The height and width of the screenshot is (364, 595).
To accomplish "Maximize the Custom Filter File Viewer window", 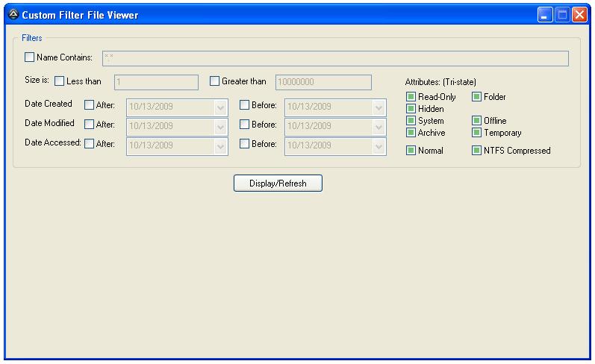I will coord(562,15).
